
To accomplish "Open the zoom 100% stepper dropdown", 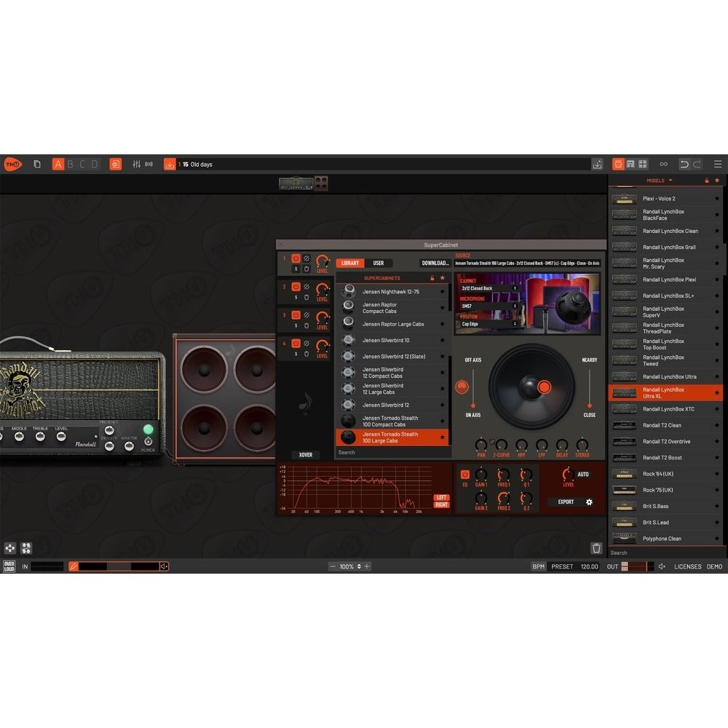I will 360,566.
